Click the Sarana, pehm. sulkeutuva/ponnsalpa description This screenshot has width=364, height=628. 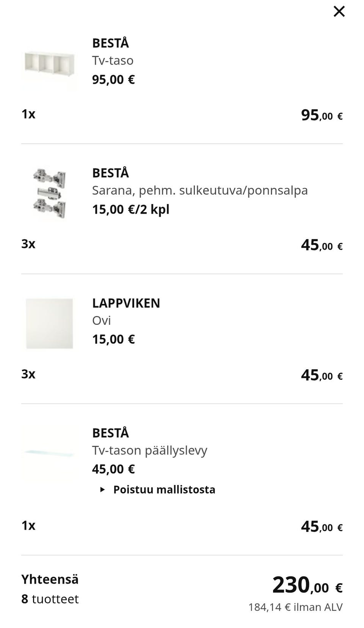coord(200,190)
